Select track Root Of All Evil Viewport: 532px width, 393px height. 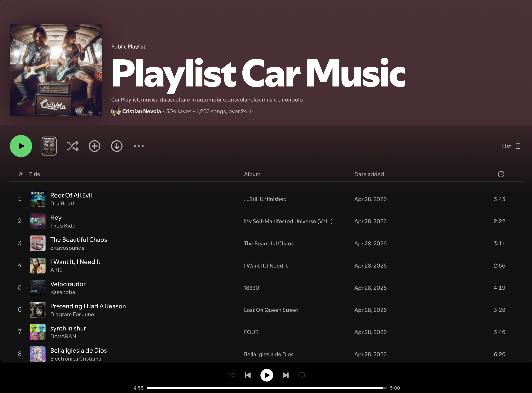71,195
